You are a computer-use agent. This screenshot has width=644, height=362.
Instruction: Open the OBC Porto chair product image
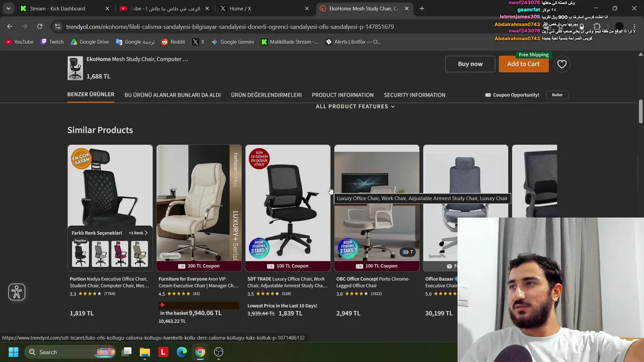[377, 203]
